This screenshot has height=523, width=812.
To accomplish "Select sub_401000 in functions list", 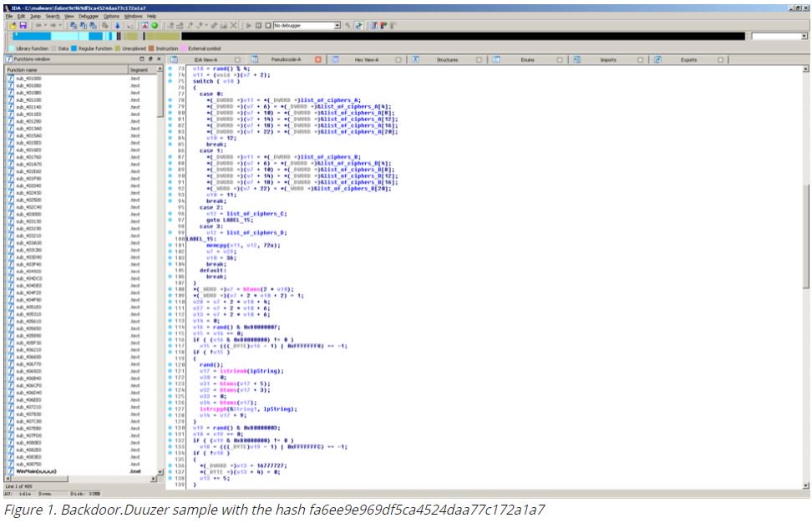I will (x=28, y=79).
